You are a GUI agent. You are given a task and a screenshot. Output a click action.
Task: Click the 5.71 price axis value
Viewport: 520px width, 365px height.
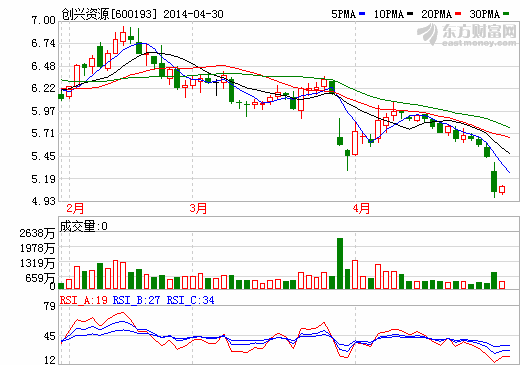point(43,134)
